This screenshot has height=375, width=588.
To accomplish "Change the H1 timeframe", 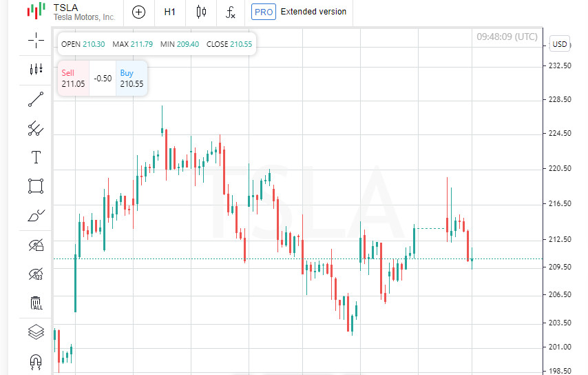I will tap(170, 12).
